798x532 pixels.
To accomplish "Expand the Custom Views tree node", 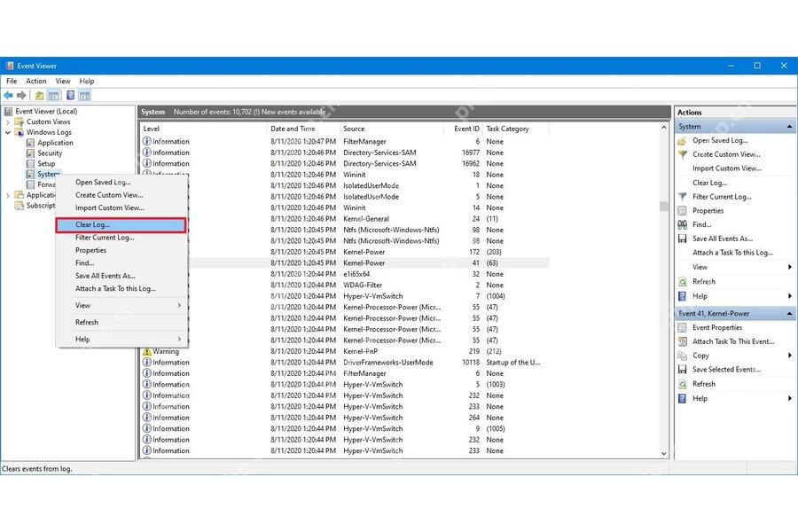I will coord(8,121).
